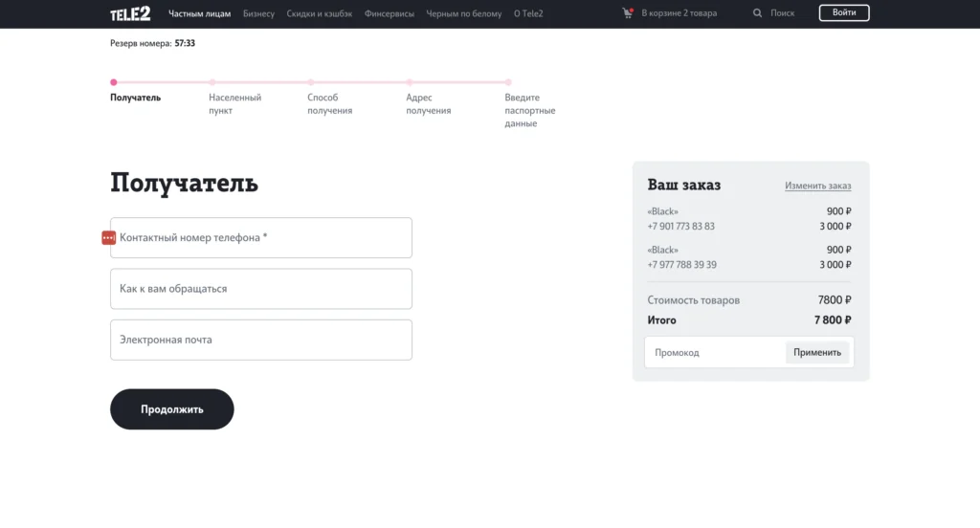The height and width of the screenshot is (528, 980).
Task: Open the О Tele2 menu item
Action: click(x=529, y=13)
